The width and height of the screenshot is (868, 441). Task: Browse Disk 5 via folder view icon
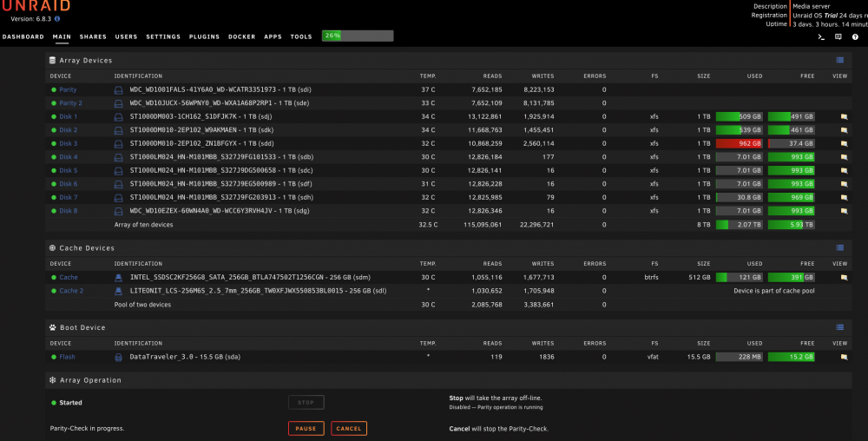[x=844, y=170]
